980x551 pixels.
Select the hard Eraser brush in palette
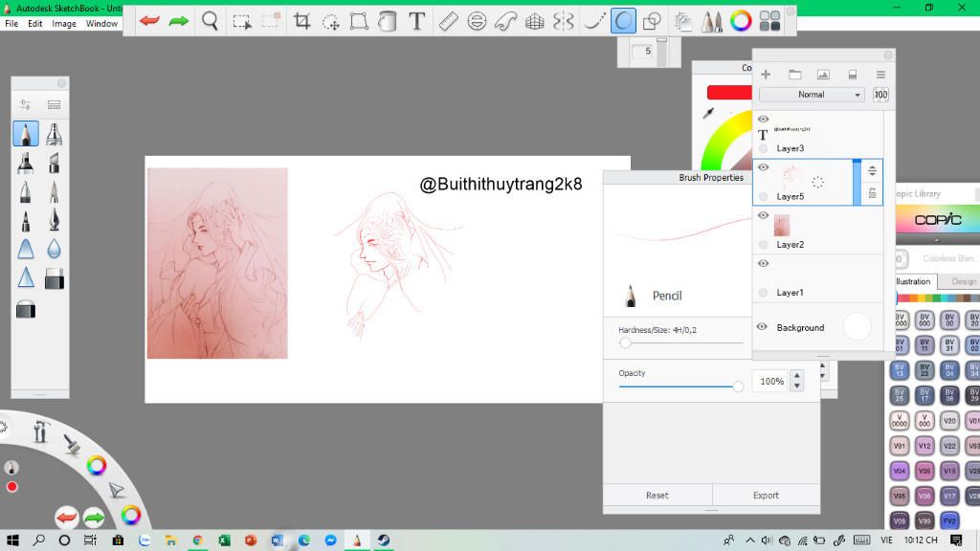click(x=55, y=278)
